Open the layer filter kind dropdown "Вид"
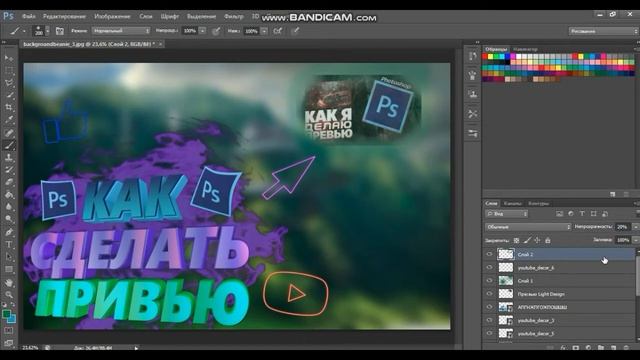Viewport: 640px width, 360px height. [507, 213]
